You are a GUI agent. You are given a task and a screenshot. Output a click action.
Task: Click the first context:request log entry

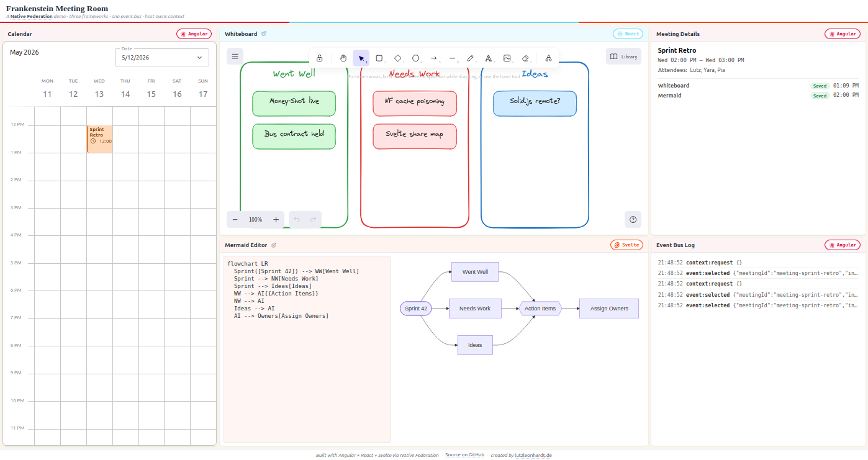[758, 263]
